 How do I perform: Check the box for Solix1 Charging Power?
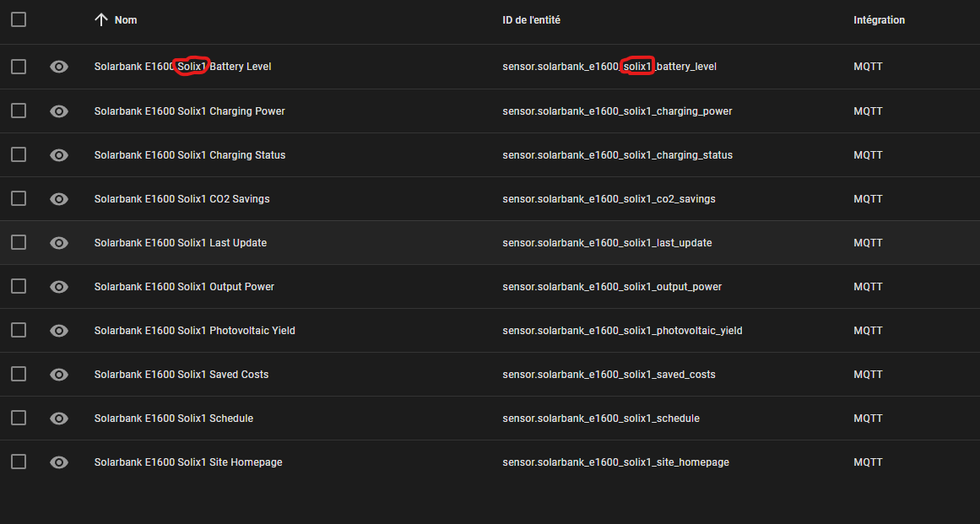pyautogui.click(x=19, y=111)
